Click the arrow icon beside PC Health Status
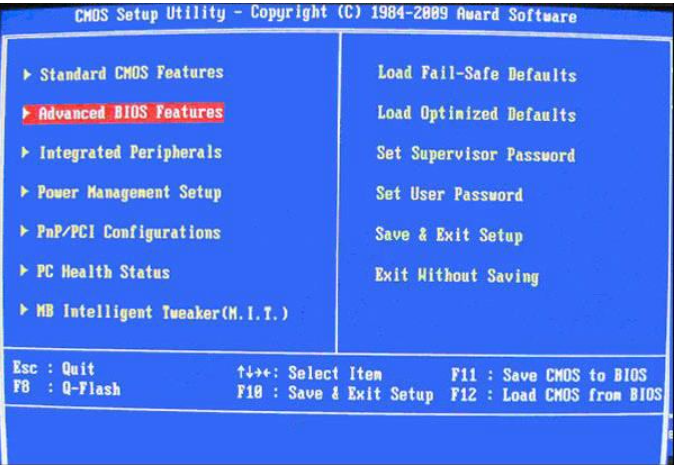This screenshot has height=465, width=676. [x=25, y=271]
